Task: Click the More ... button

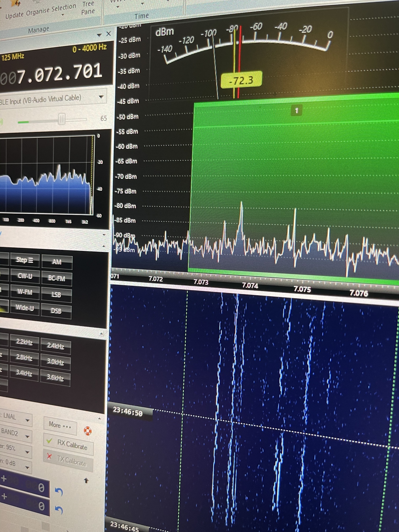Action: click(60, 425)
